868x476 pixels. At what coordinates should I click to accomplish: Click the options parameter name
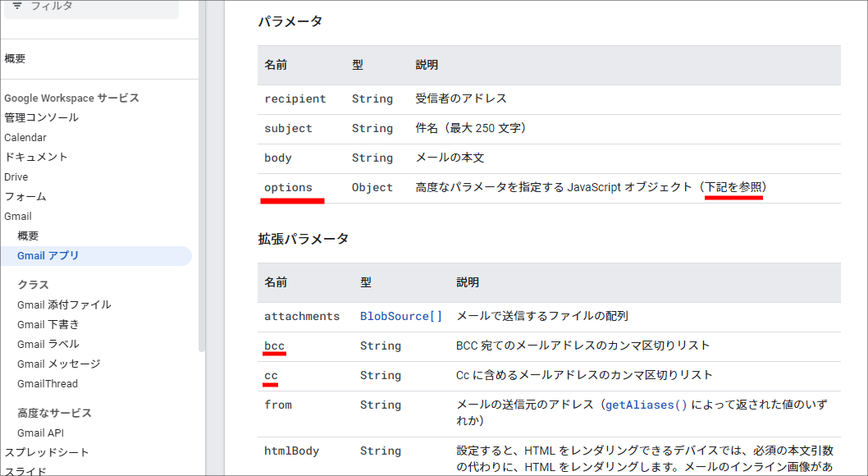click(x=288, y=188)
